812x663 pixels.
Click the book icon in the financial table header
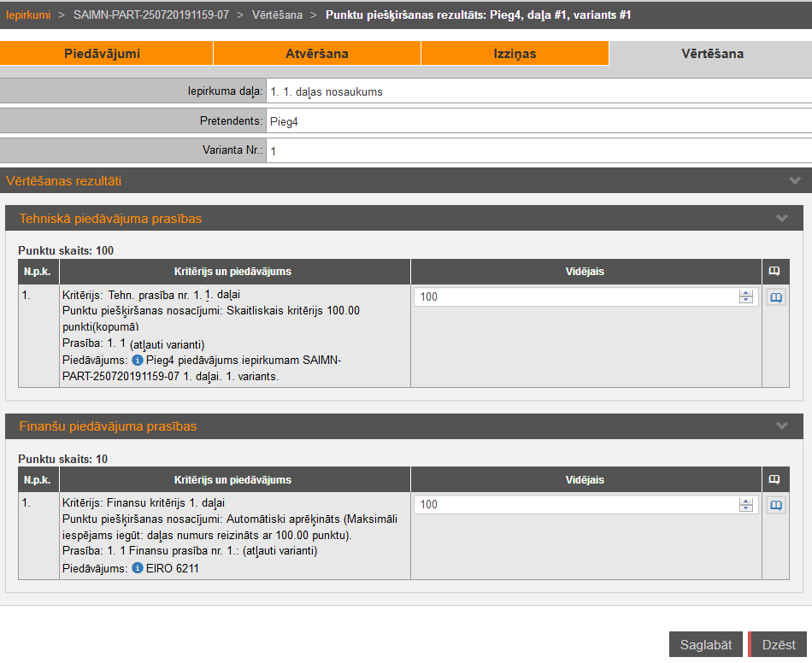click(774, 479)
